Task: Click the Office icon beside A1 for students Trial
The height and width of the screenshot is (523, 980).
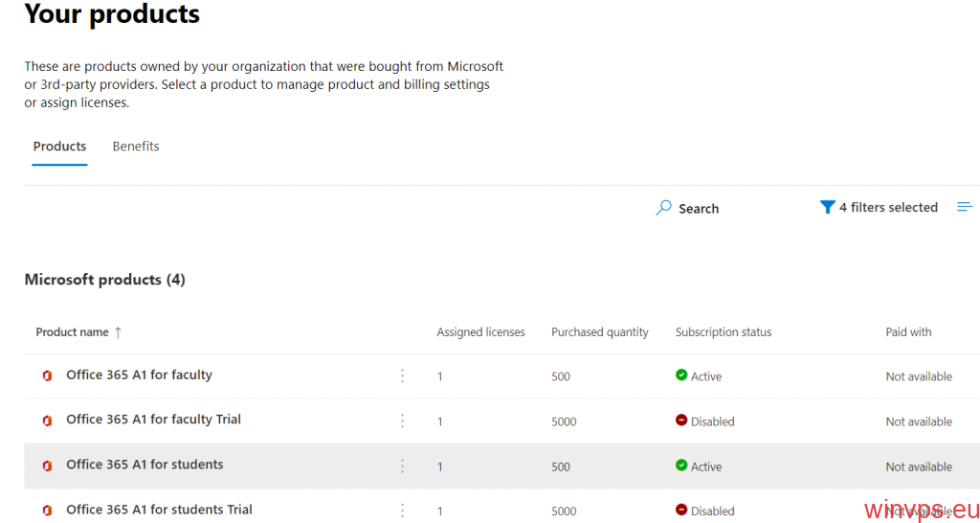Action: [47, 511]
